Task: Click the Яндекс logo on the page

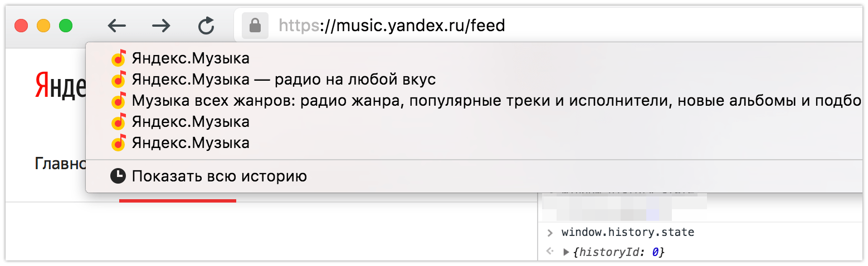Action: pyautogui.click(x=60, y=85)
